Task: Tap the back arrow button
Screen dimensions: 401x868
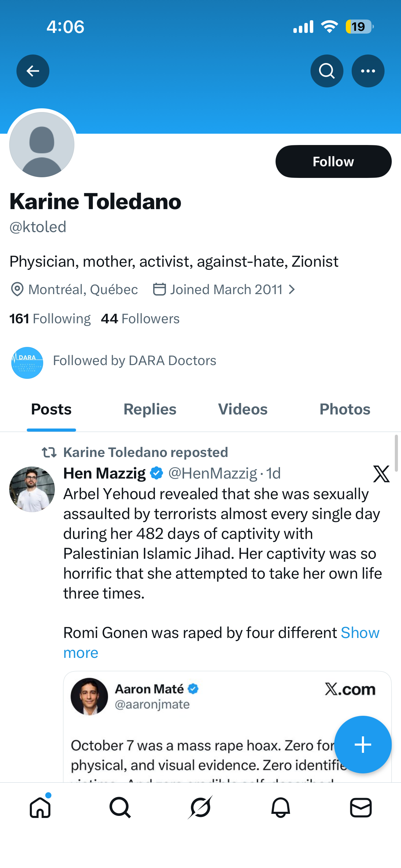Action: point(33,71)
